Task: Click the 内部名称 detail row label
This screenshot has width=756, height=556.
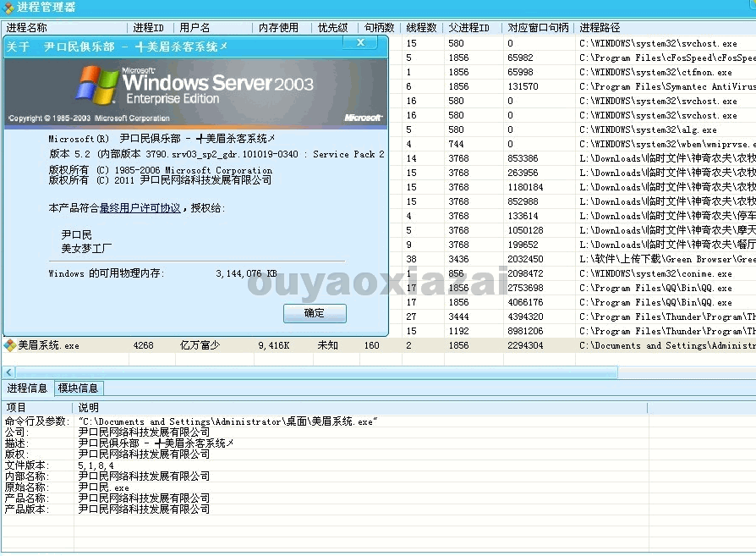Action: coord(27,476)
